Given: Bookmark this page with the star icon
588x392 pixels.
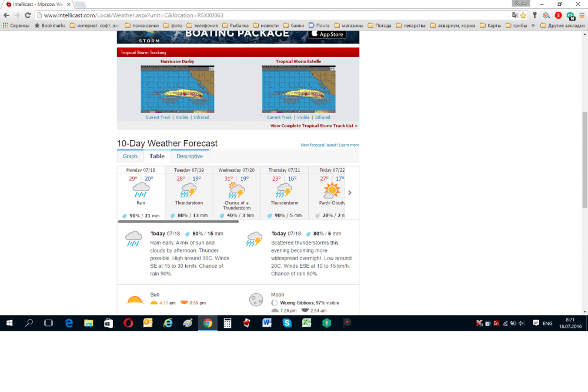Looking at the screenshot, I should click(x=523, y=15).
